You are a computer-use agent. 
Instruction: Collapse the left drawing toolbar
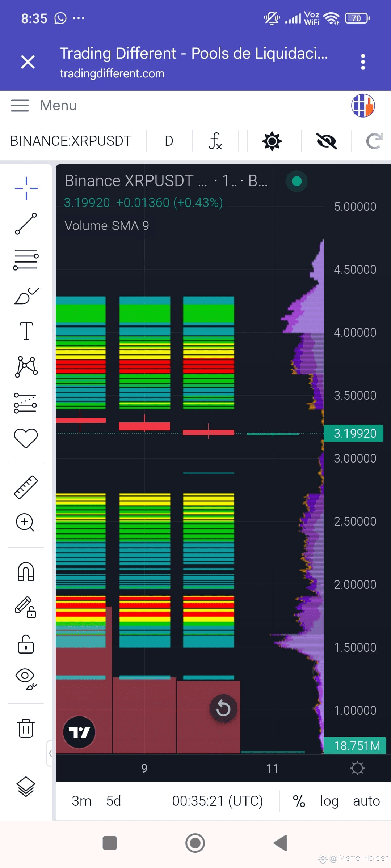tap(50, 753)
